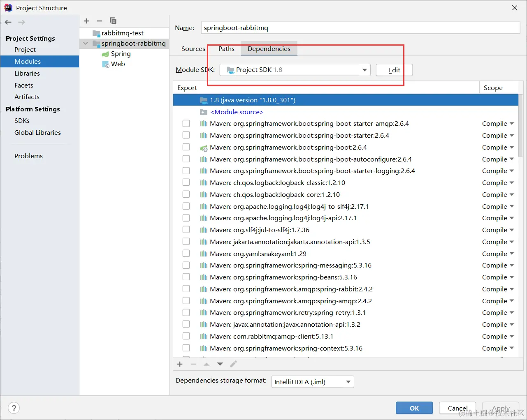
Task: Open the Artifacts section
Action: pos(27,97)
